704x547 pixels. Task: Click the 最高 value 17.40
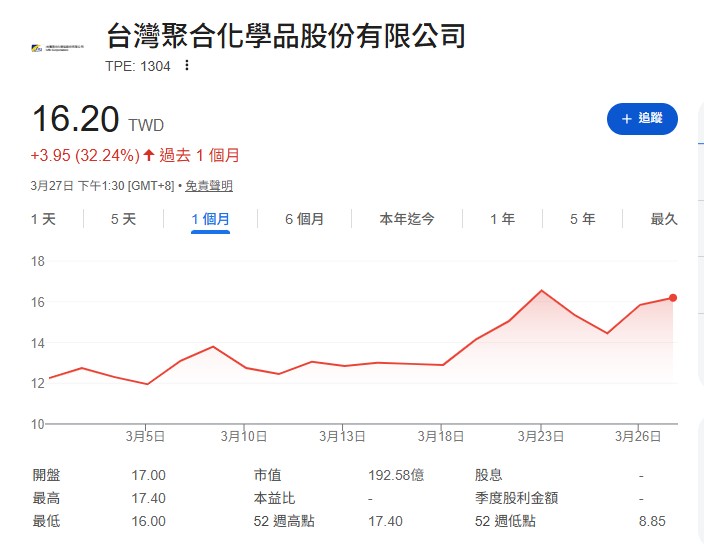[x=148, y=498]
